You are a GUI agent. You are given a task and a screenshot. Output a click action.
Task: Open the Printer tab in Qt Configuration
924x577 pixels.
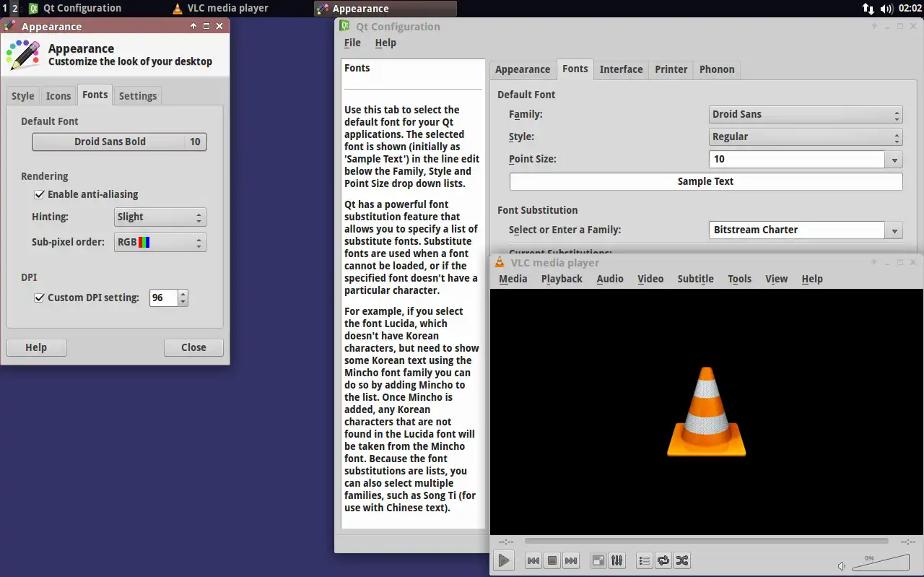click(x=671, y=69)
